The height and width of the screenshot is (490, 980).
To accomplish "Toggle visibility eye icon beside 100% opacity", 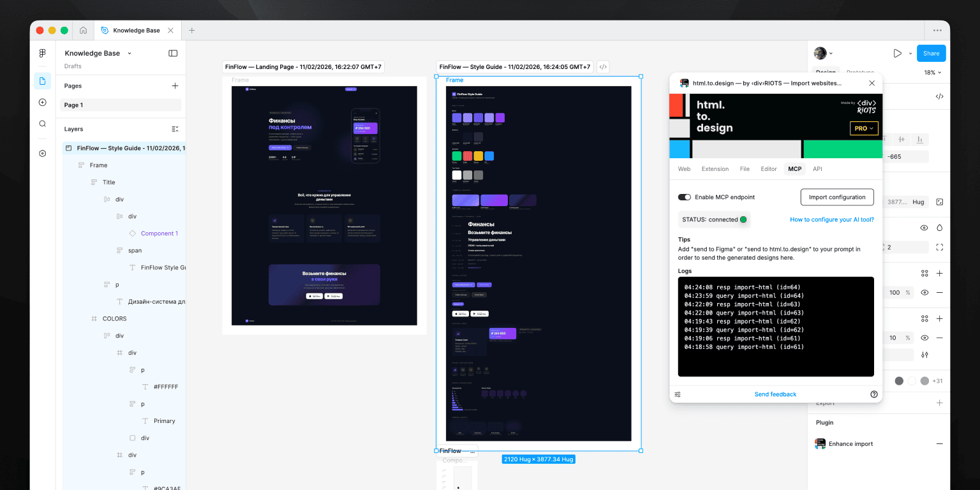I will pyautogui.click(x=924, y=293).
